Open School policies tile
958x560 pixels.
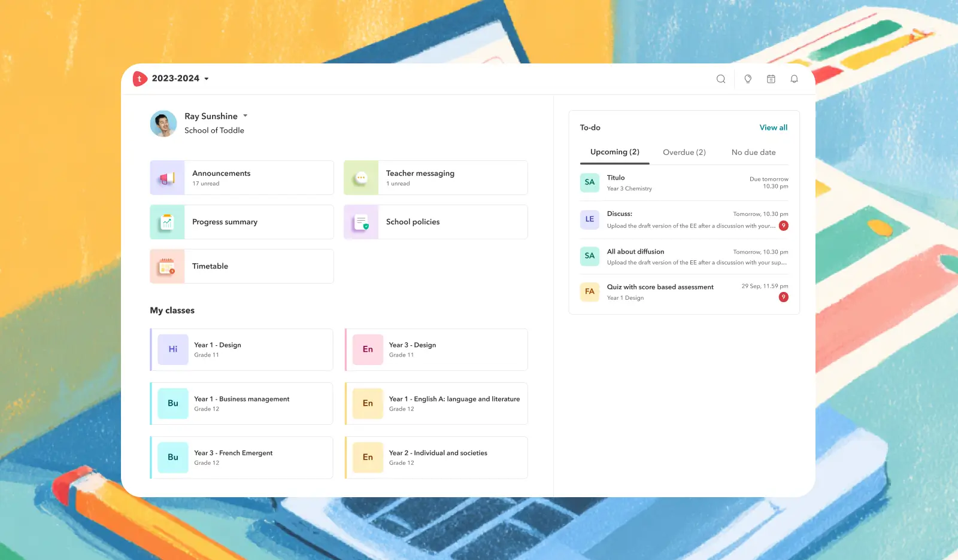click(x=435, y=222)
